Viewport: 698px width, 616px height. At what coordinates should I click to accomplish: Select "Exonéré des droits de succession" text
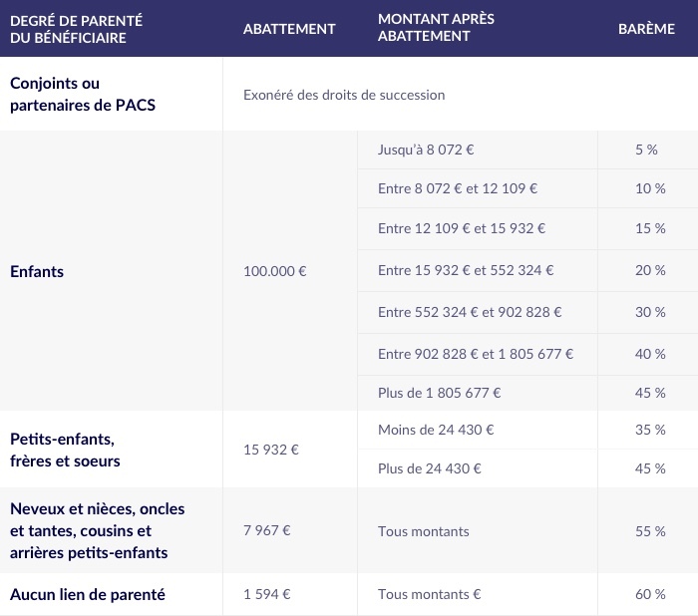344,96
